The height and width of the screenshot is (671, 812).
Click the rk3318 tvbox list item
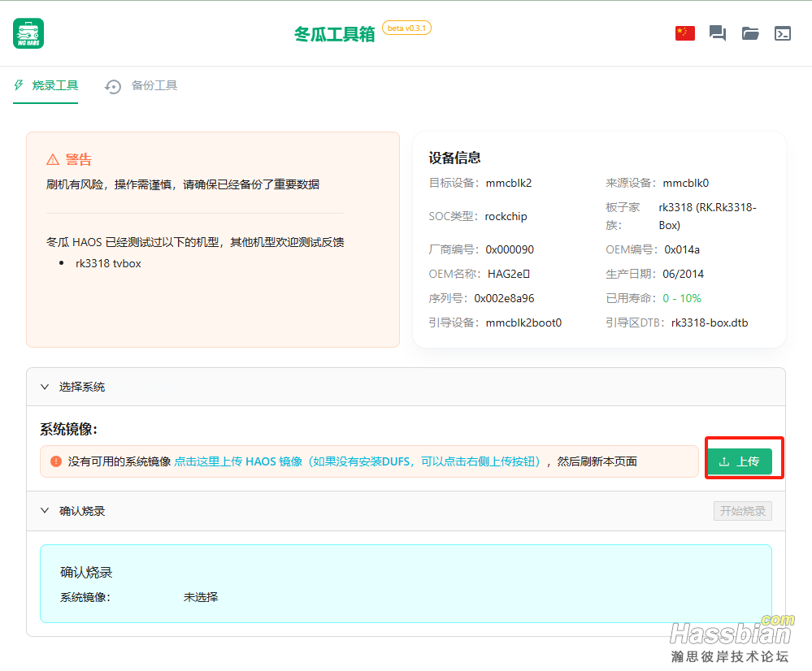pos(108,263)
